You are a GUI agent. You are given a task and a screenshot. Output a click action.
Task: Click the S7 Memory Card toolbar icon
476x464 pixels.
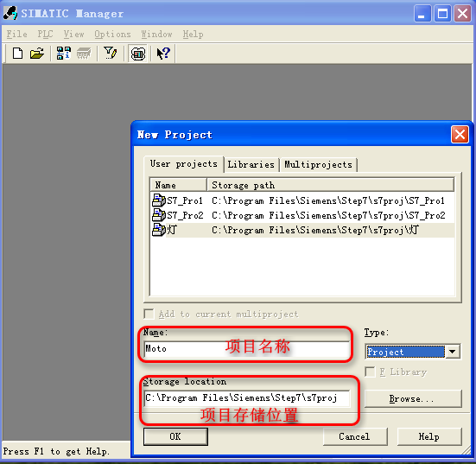(84, 54)
